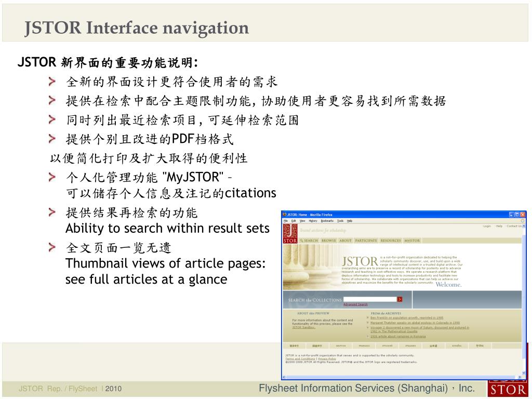Open 1926 article about vampires in Romania link
The height and width of the screenshot is (399, 532).
(398, 336)
